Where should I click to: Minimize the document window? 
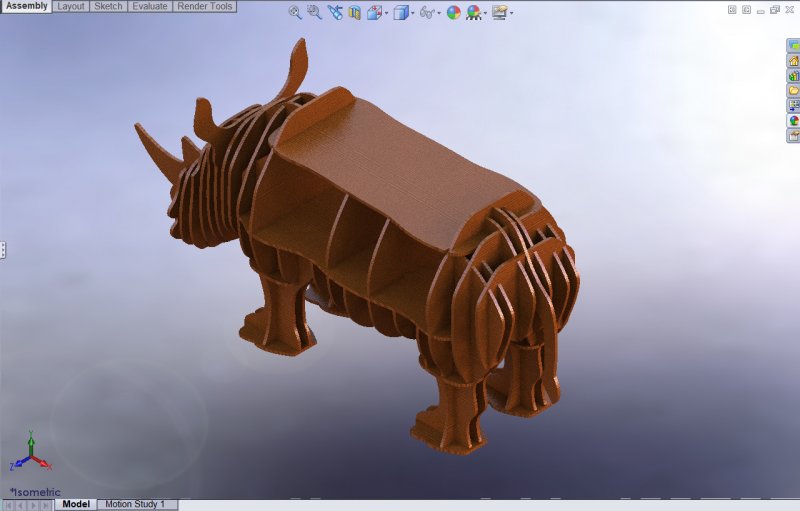761,11
